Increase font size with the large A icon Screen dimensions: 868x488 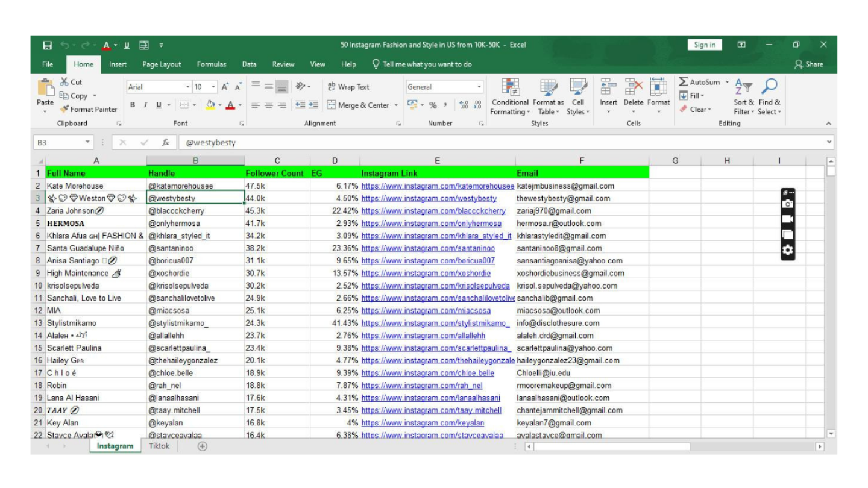click(x=225, y=87)
